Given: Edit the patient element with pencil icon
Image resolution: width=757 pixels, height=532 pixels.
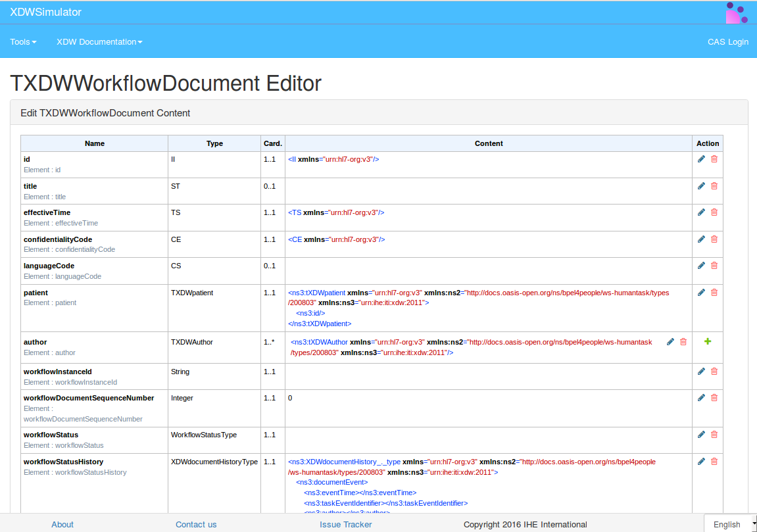Looking at the screenshot, I should (x=701, y=293).
